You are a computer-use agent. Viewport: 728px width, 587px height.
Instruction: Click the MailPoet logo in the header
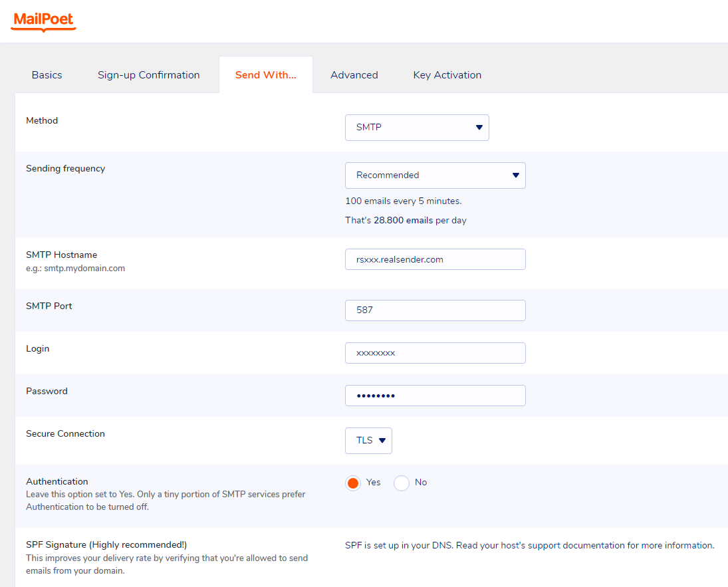pyautogui.click(x=43, y=21)
